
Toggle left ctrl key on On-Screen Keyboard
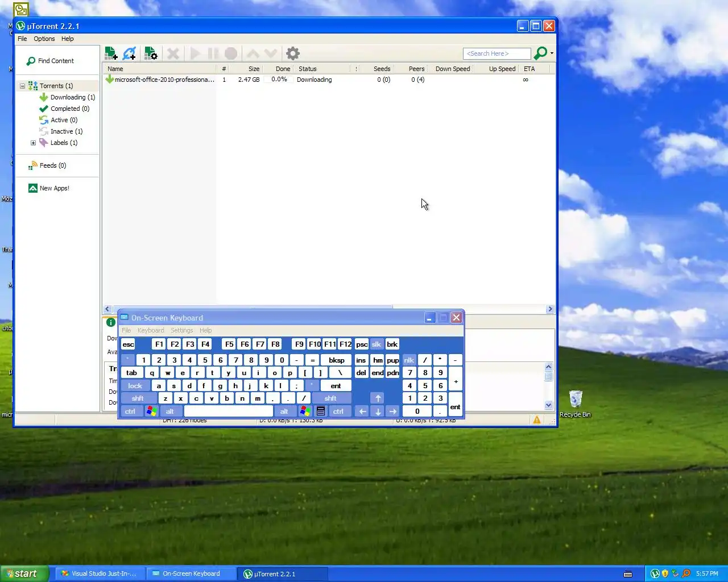(x=131, y=411)
